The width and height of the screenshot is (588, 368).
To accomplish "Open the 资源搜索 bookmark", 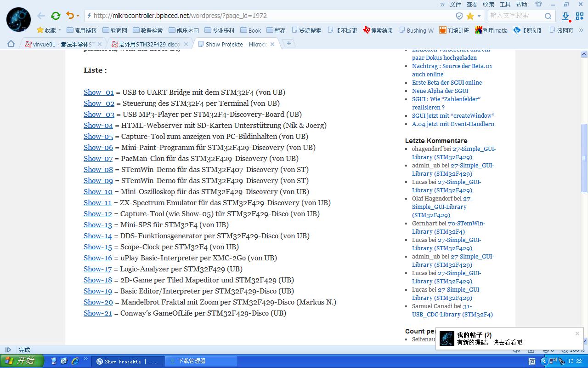I will (306, 30).
